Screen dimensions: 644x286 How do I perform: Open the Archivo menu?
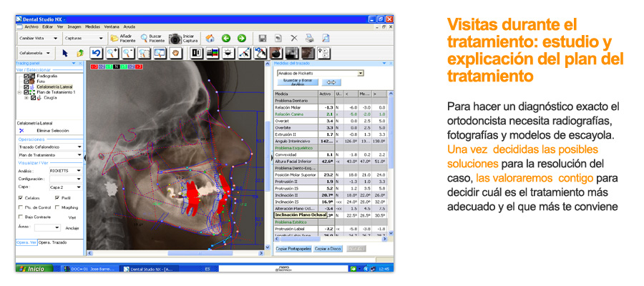pos(31,26)
